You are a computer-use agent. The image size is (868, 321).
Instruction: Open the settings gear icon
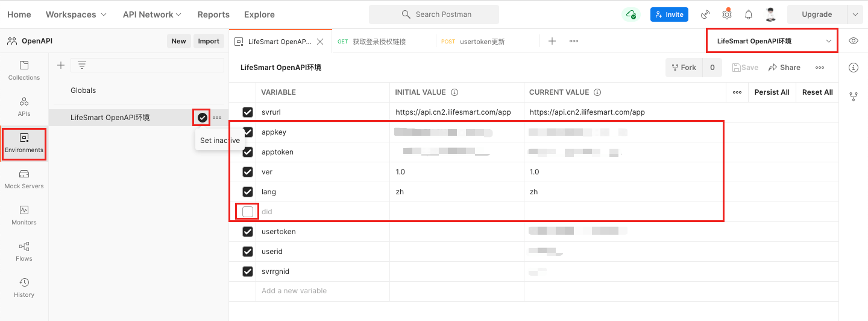tap(727, 14)
